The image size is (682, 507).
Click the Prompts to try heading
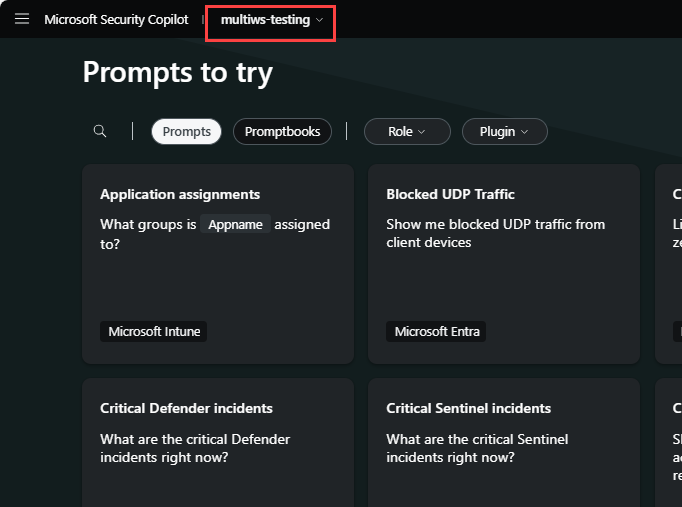click(177, 72)
